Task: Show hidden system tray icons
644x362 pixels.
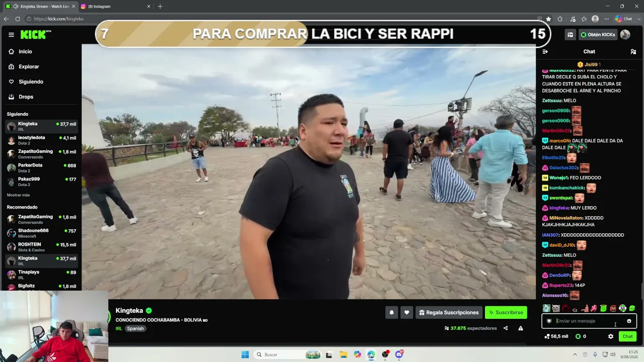Action: 575,354
